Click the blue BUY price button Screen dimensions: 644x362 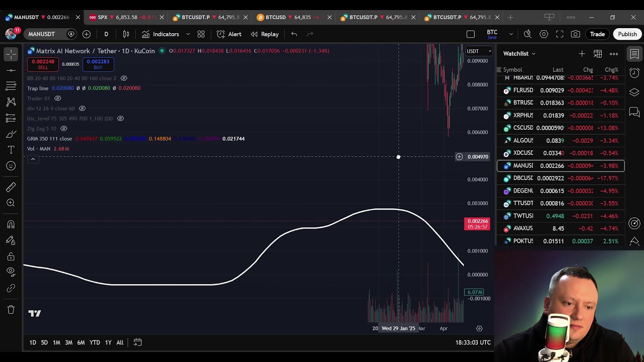click(x=98, y=64)
